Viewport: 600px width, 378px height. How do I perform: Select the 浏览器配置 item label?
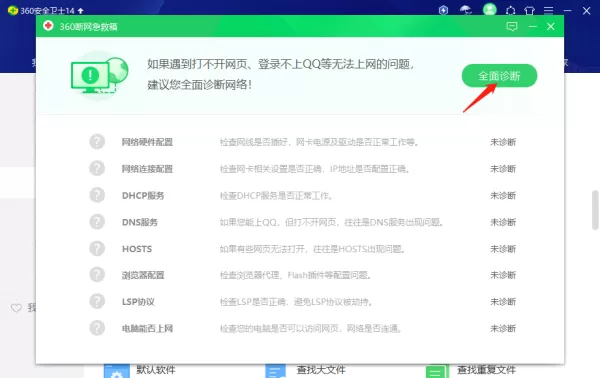(x=143, y=275)
